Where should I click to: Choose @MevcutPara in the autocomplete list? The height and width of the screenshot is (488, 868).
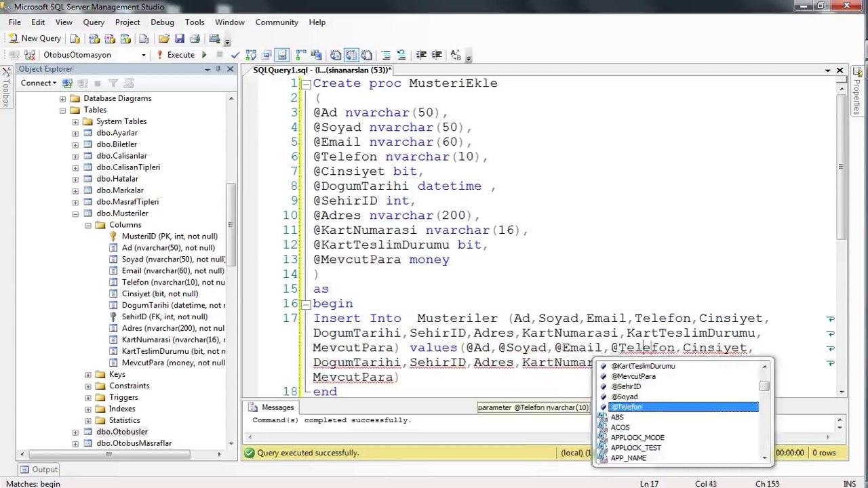(678, 376)
